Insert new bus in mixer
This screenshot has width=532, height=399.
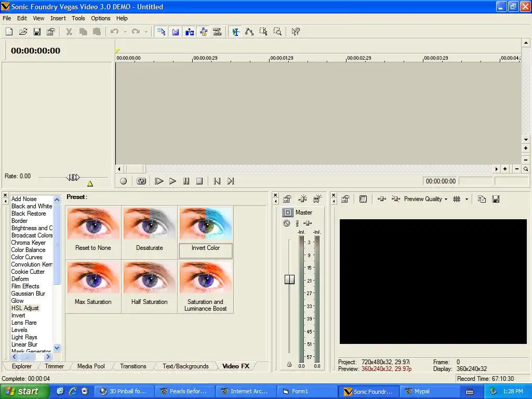pos(317,199)
